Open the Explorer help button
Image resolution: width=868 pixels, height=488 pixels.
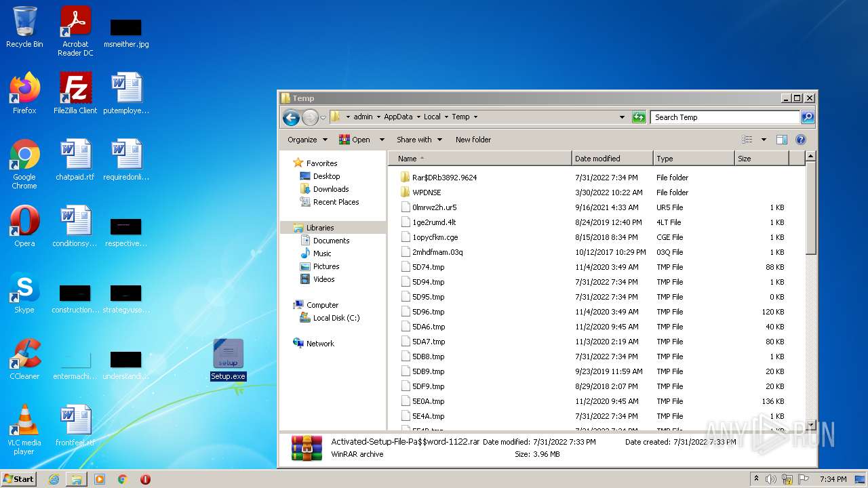800,140
